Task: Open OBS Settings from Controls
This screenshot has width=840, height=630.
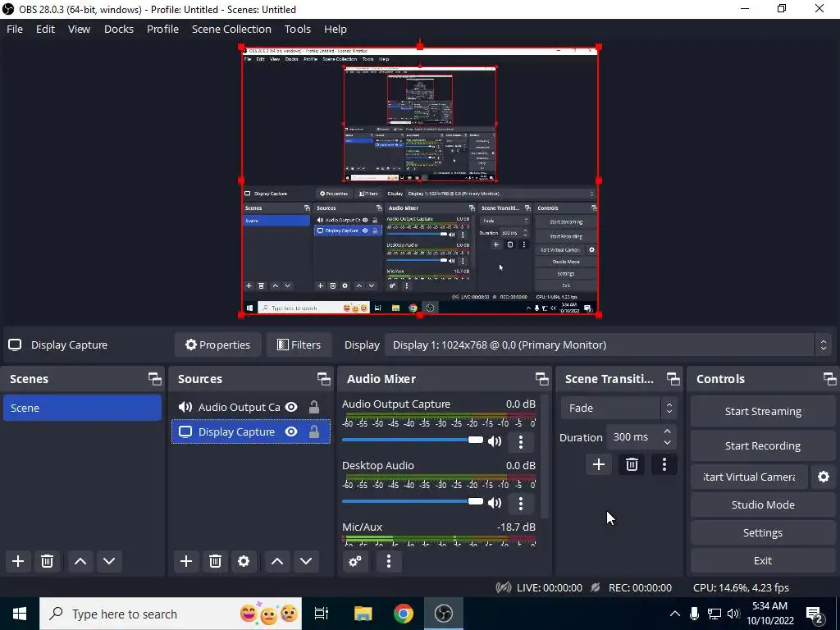Action: tap(763, 532)
